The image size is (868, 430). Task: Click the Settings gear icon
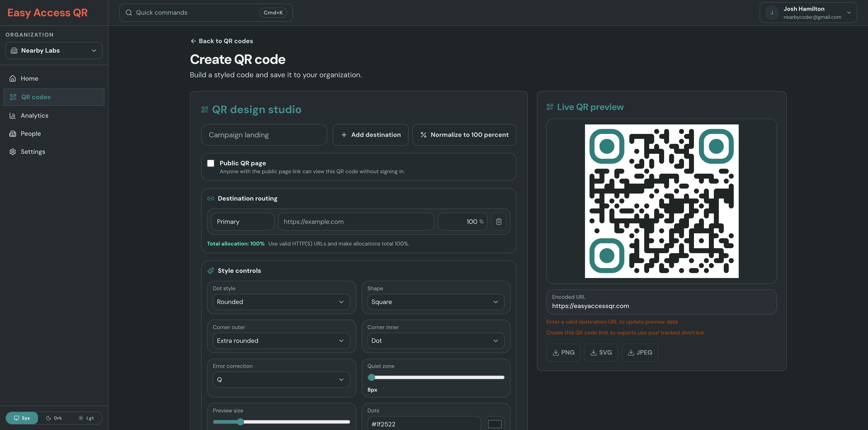[x=12, y=152]
